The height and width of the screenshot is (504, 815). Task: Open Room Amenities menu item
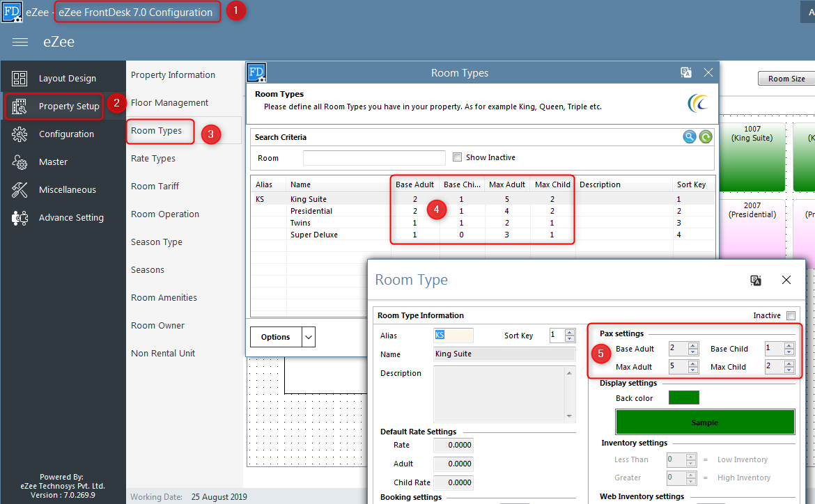164,298
